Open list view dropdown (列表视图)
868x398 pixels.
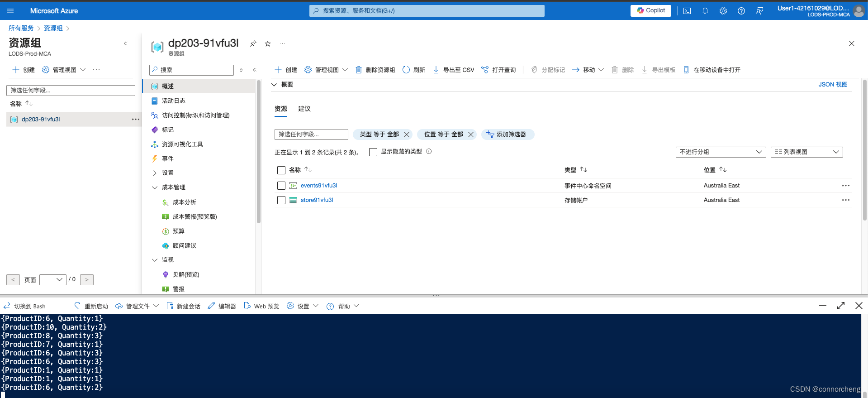[x=806, y=152]
